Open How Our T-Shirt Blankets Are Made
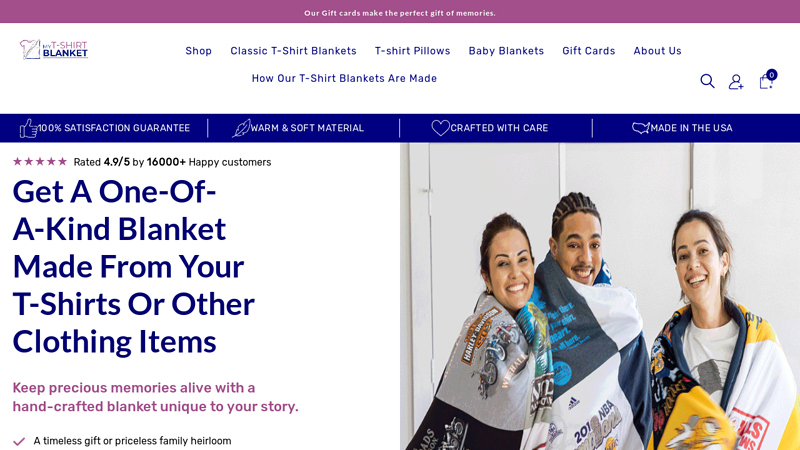This screenshot has height=450, width=800. (x=344, y=79)
